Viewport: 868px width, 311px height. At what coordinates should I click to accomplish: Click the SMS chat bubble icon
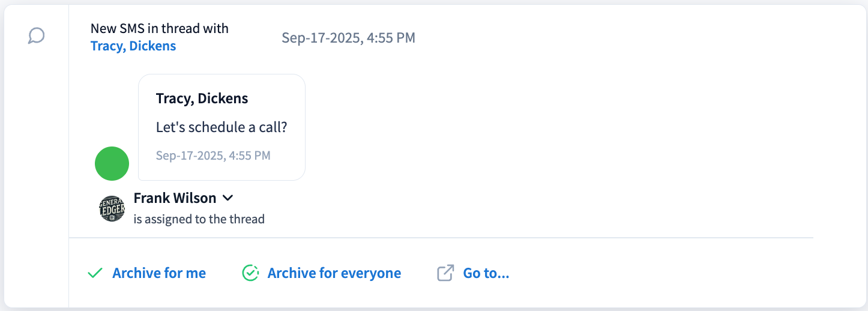click(37, 37)
